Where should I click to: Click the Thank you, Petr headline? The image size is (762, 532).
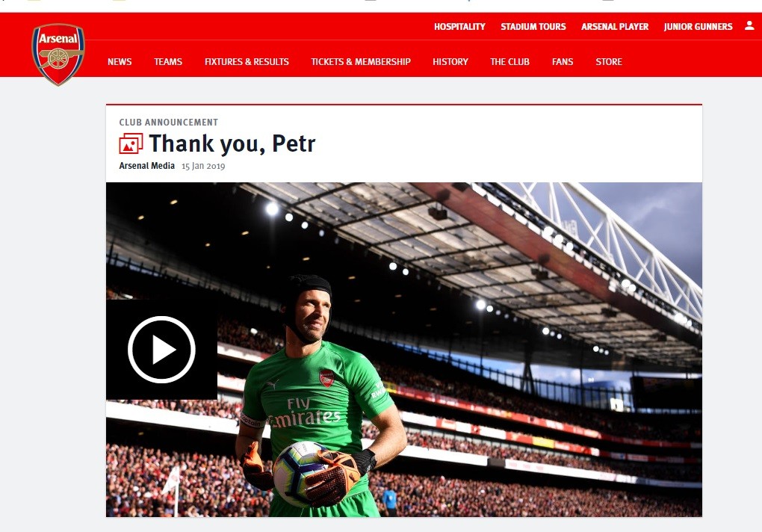tap(232, 143)
